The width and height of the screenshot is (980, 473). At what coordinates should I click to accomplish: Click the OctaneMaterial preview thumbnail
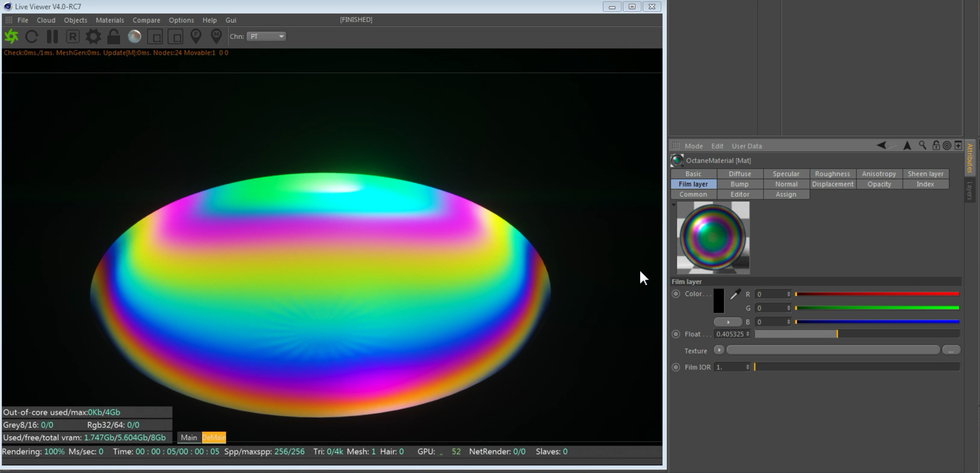[713, 238]
